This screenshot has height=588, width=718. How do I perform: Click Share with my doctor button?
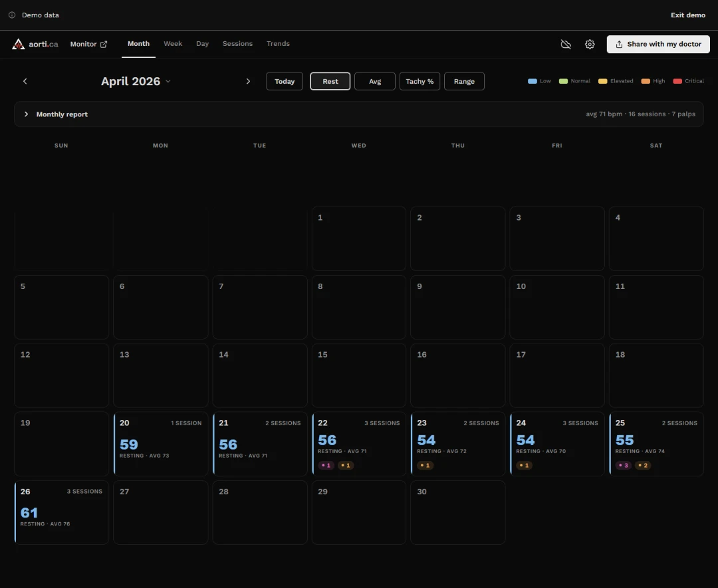(658, 45)
